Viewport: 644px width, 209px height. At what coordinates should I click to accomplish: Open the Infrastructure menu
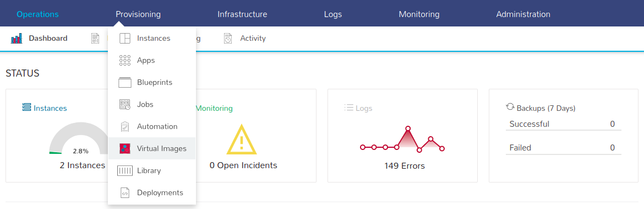pyautogui.click(x=242, y=14)
